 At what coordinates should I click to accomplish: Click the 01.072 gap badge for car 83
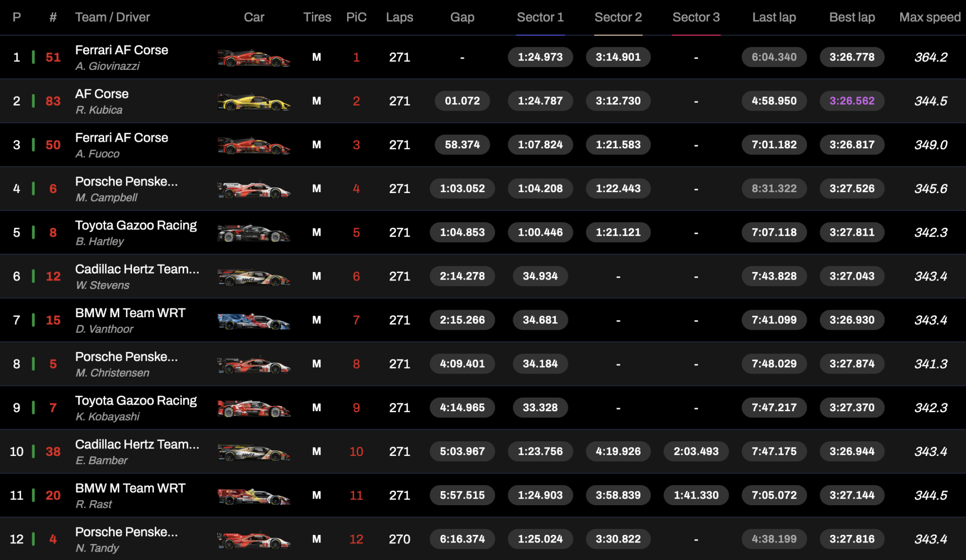[462, 101]
